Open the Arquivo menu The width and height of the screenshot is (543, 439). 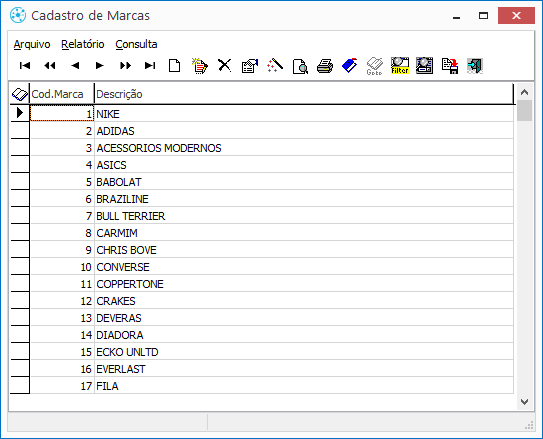pyautogui.click(x=32, y=44)
